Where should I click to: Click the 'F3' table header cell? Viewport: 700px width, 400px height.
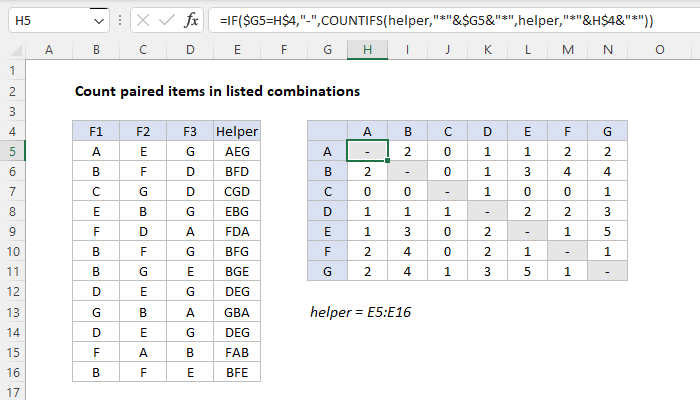[x=190, y=131]
